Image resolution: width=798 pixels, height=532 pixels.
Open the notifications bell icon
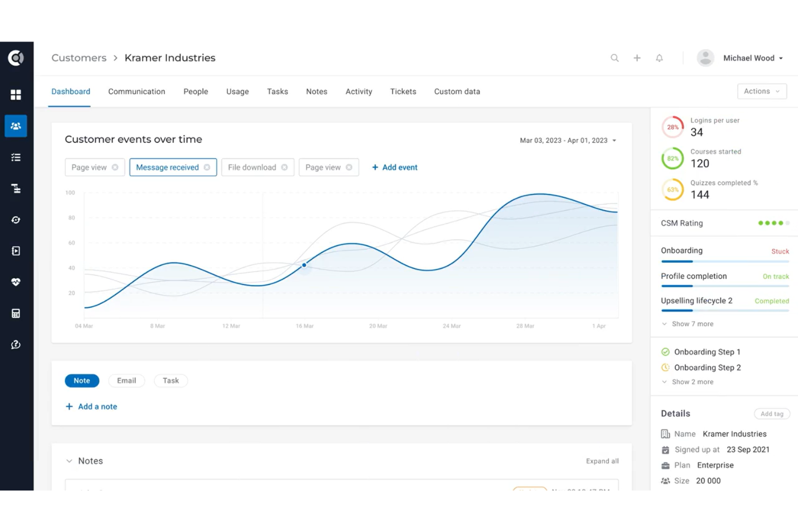click(659, 58)
